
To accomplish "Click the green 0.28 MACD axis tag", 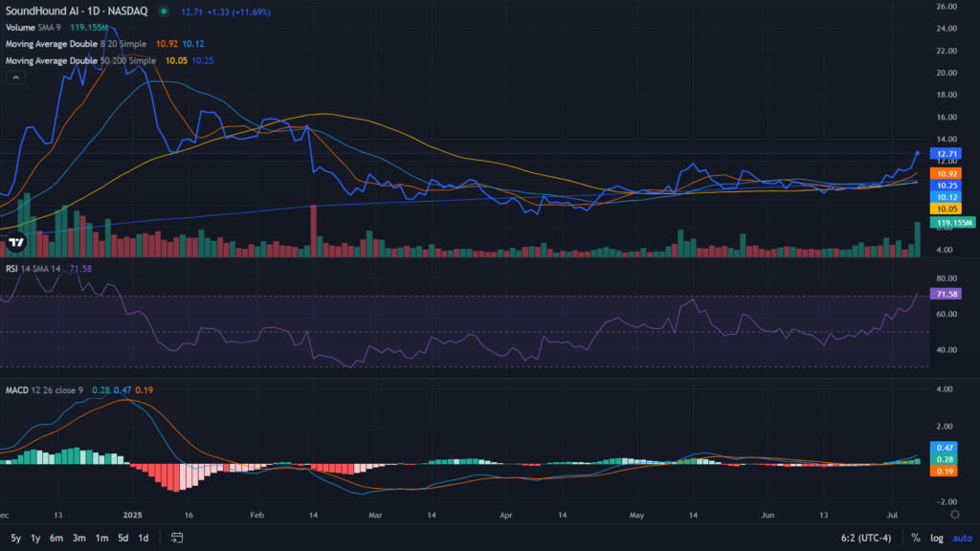I will click(944, 459).
